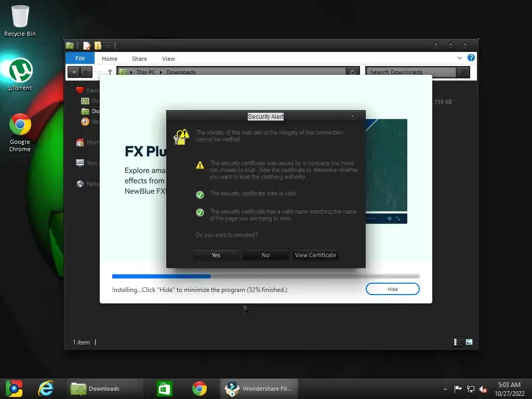Viewport: 532px width, 399px height.
Task: Switch to the View ribbon tab
Action: coord(169,59)
